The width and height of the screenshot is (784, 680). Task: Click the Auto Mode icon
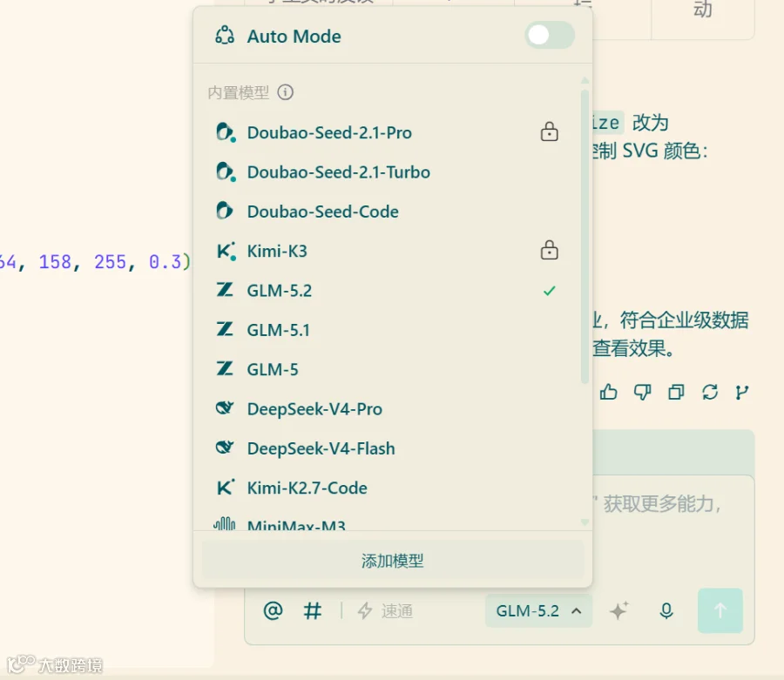(225, 36)
